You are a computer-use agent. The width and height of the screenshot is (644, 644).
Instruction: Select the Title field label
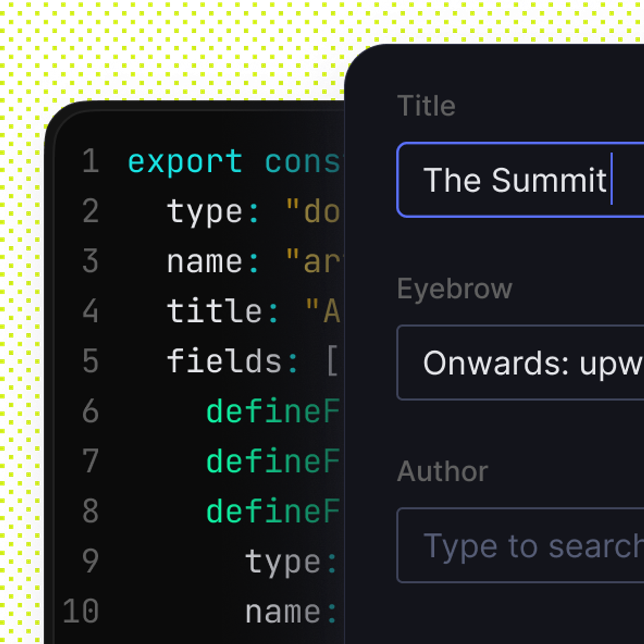click(x=426, y=106)
